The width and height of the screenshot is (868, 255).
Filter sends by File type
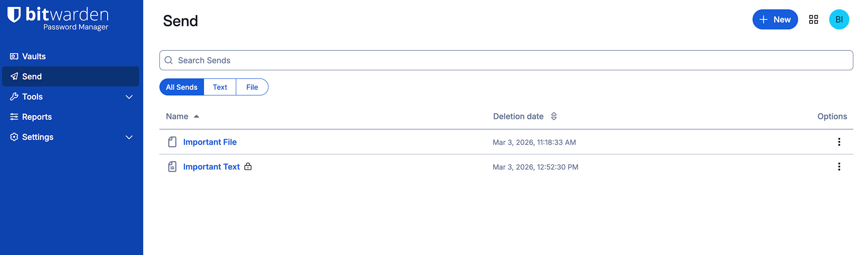click(x=252, y=87)
